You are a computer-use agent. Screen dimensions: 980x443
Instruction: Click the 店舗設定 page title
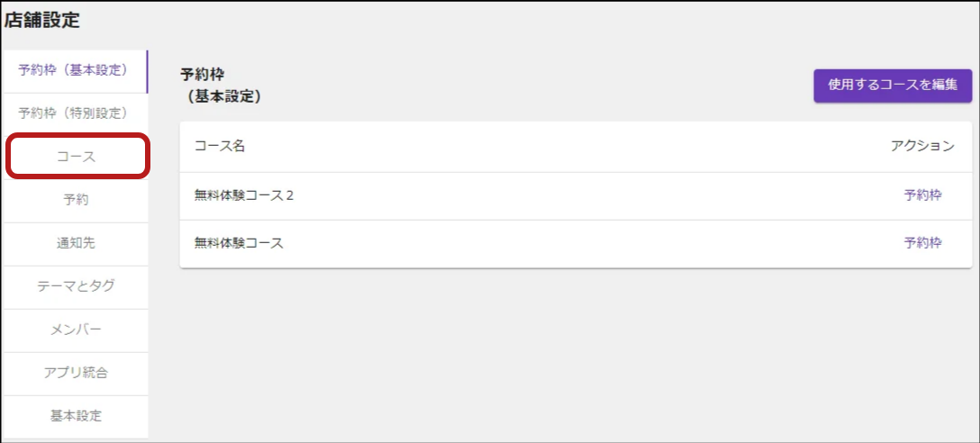coord(41,21)
